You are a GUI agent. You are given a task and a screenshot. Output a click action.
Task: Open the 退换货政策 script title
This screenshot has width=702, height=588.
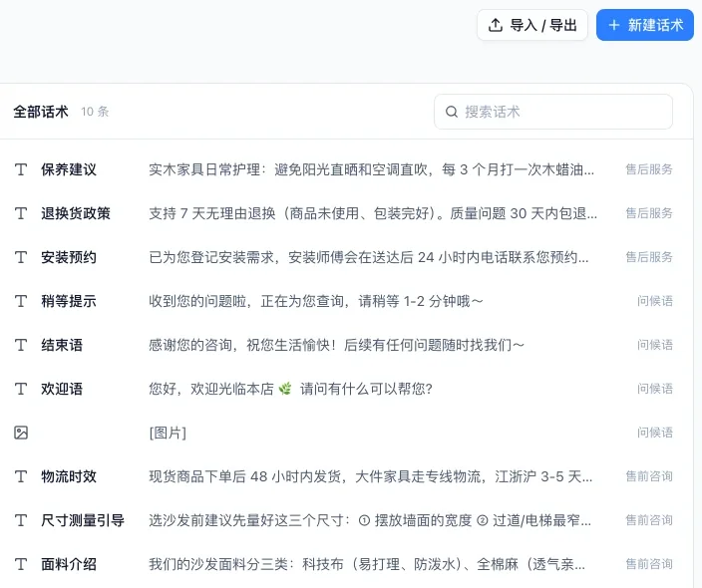point(76,213)
